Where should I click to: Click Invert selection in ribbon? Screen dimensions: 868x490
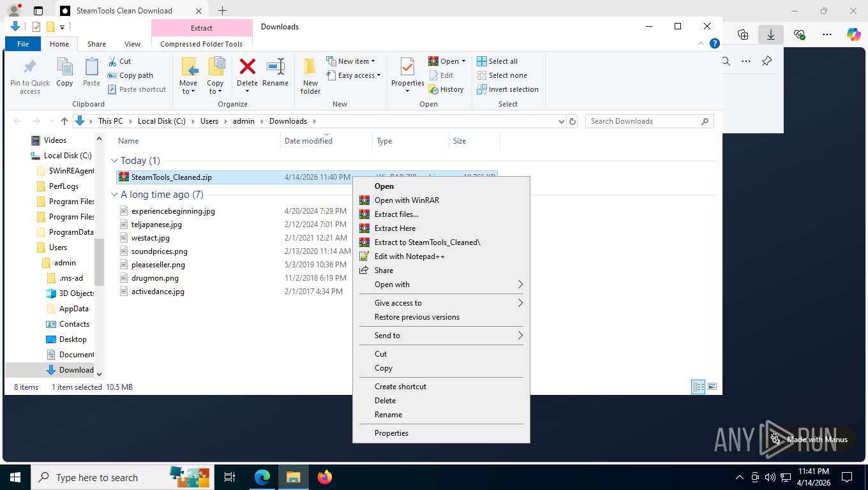507,89
